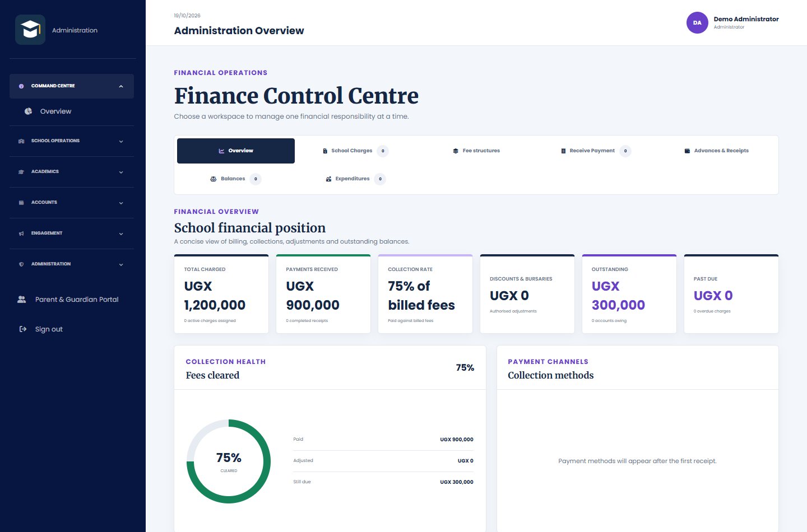Click the Sign out link
Screen dimensions: 807x532
pyautogui.click(x=72, y=329)
